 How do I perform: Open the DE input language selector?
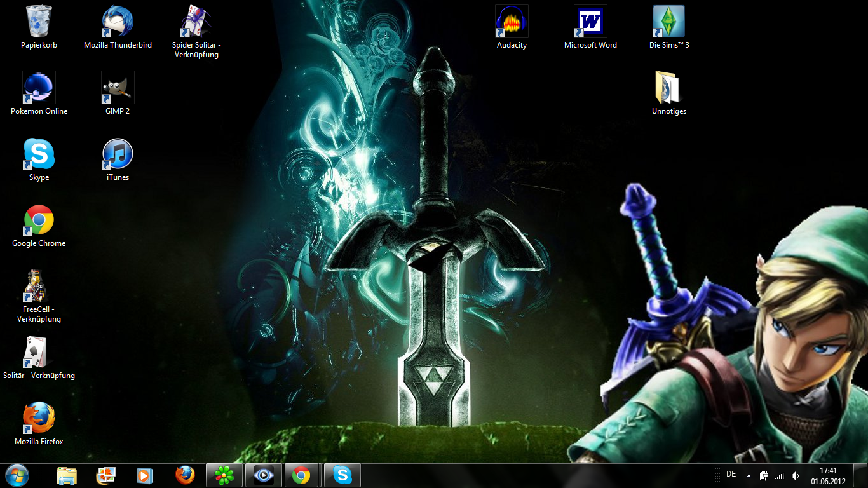pyautogui.click(x=731, y=475)
